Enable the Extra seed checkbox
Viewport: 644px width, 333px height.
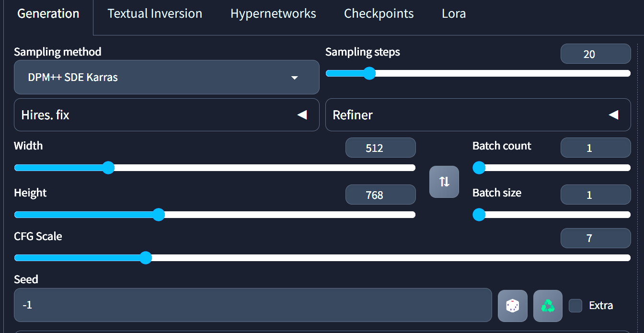575,305
